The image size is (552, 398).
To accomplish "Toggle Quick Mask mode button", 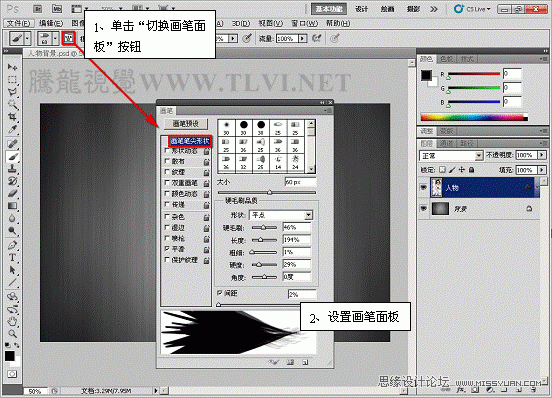I will point(12,374).
